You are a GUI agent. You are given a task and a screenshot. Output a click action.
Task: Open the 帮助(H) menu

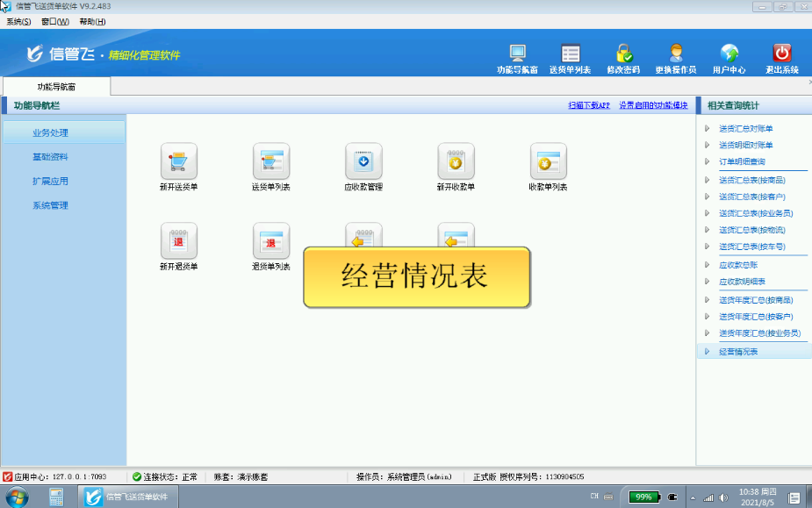pyautogui.click(x=90, y=21)
